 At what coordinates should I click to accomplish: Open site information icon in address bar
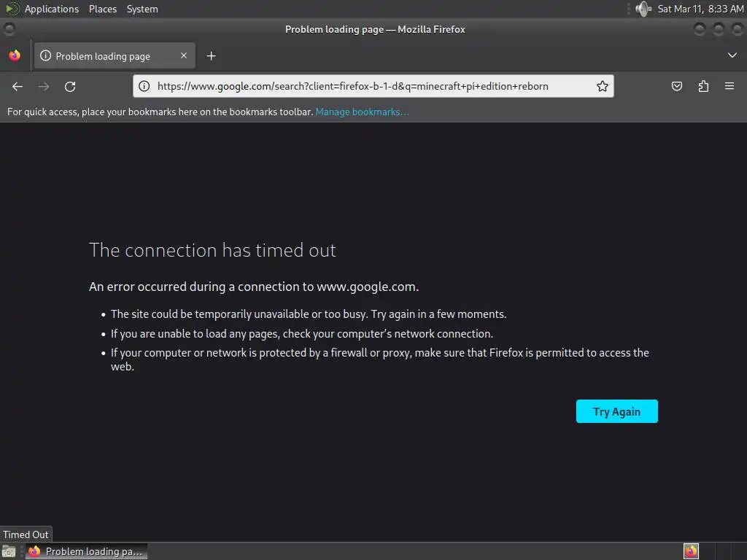(x=144, y=86)
